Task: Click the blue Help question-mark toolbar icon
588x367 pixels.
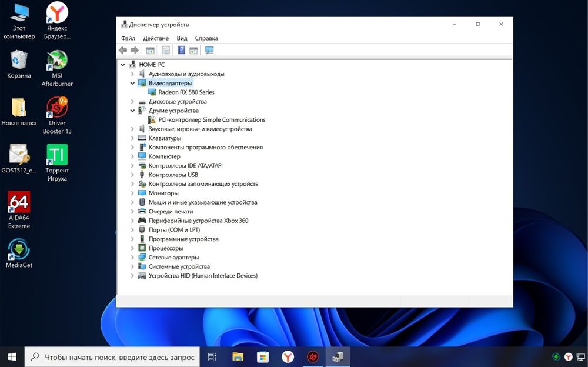Action: [x=182, y=50]
